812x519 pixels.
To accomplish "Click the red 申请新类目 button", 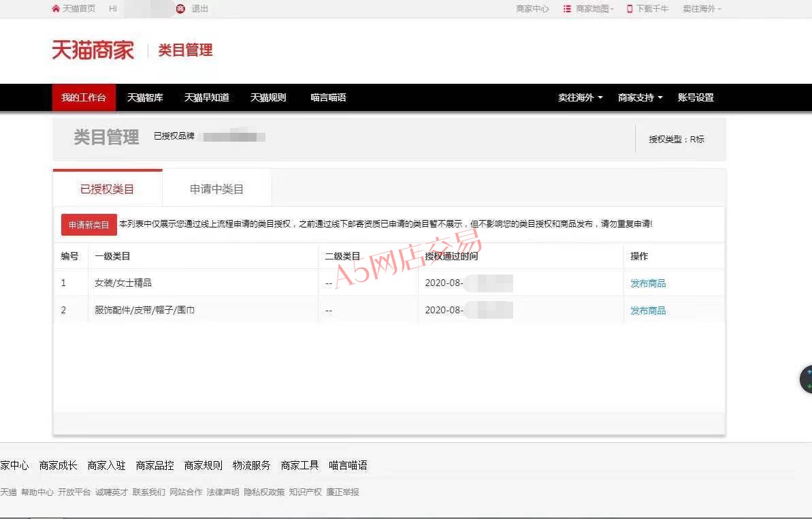I will coord(89,225).
